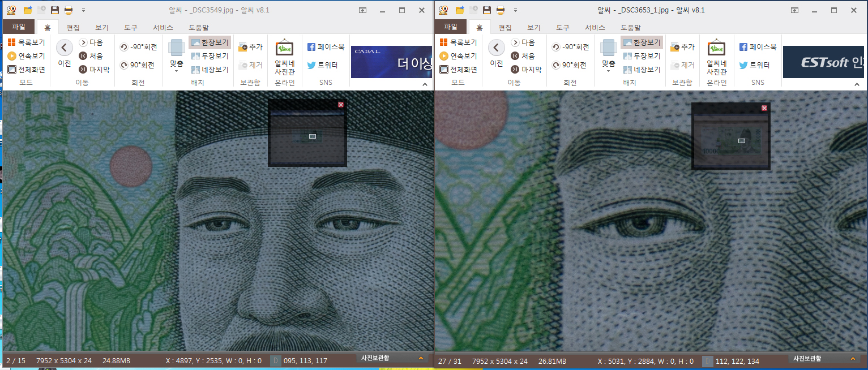Click the open-folder icon in the _DSC3549.jpg title bar
This screenshot has width=868, height=370.
[x=28, y=10]
